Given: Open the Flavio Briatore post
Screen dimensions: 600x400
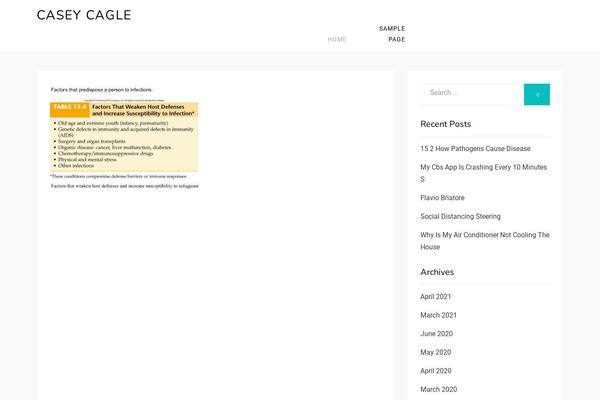Looking at the screenshot, I should 442,198.
